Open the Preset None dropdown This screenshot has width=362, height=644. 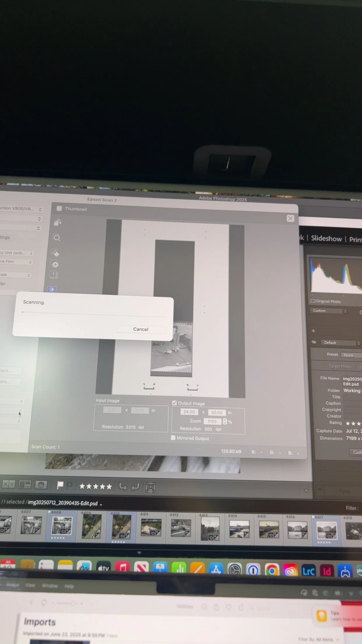352,355
